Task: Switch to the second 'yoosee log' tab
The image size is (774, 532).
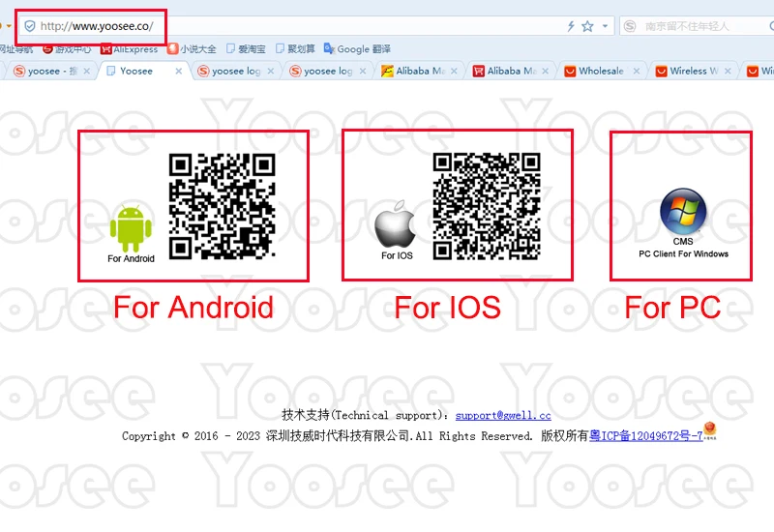Action: tap(328, 71)
